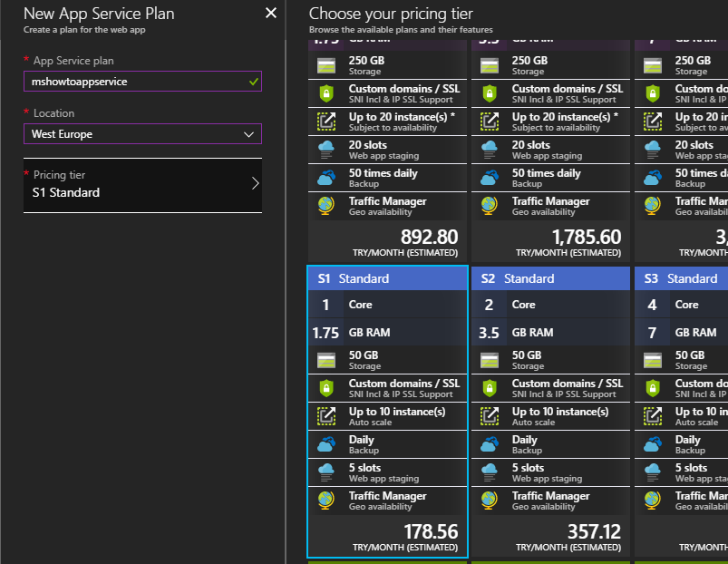Click the Choose your pricing tier heading
The height and width of the screenshot is (564, 728).
pos(391,14)
